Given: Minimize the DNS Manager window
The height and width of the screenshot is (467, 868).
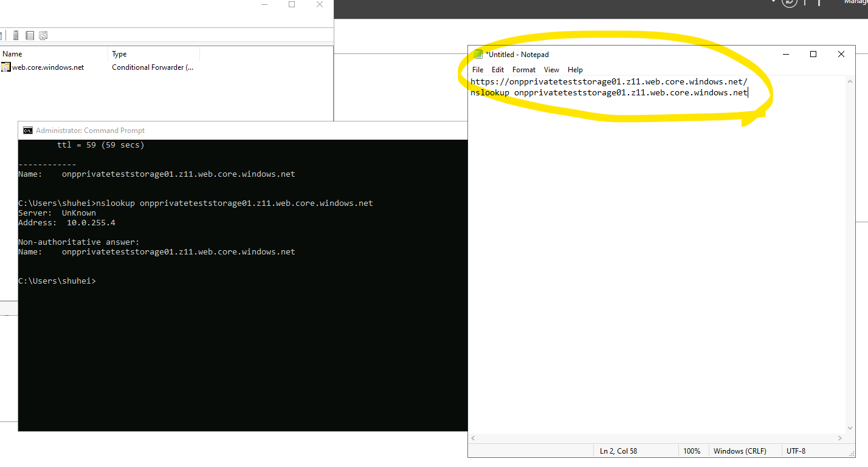Looking at the screenshot, I should point(264,4).
